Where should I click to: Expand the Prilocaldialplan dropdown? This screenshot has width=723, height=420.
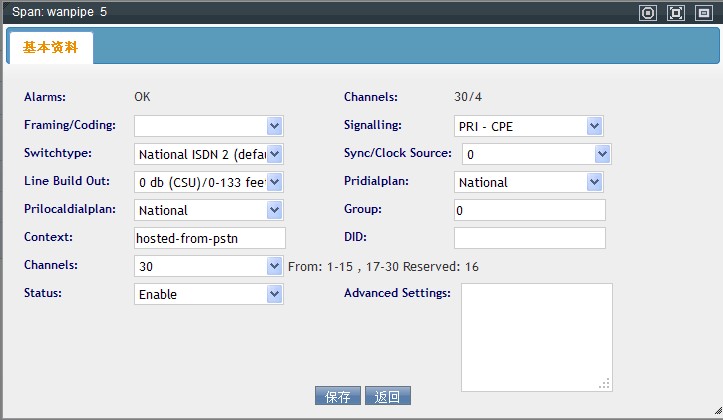(209, 210)
